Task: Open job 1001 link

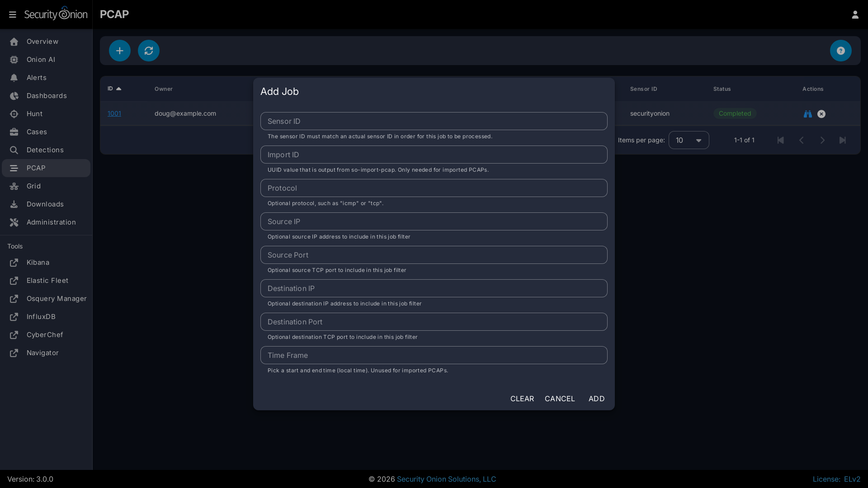Action: (114, 113)
